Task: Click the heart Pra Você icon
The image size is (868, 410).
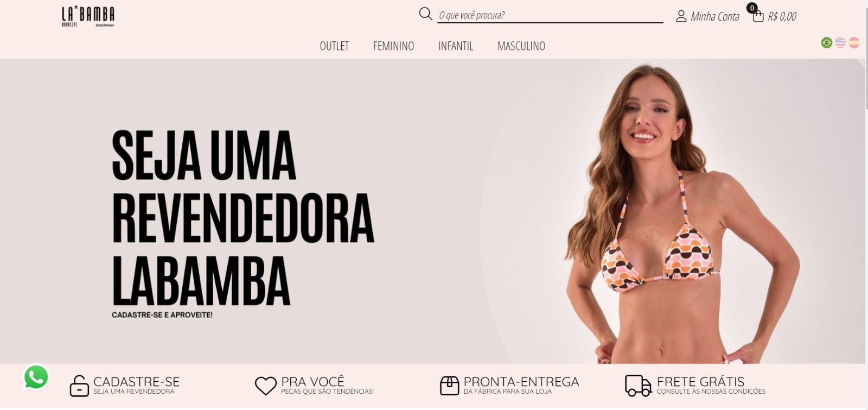Action: pyautogui.click(x=266, y=386)
